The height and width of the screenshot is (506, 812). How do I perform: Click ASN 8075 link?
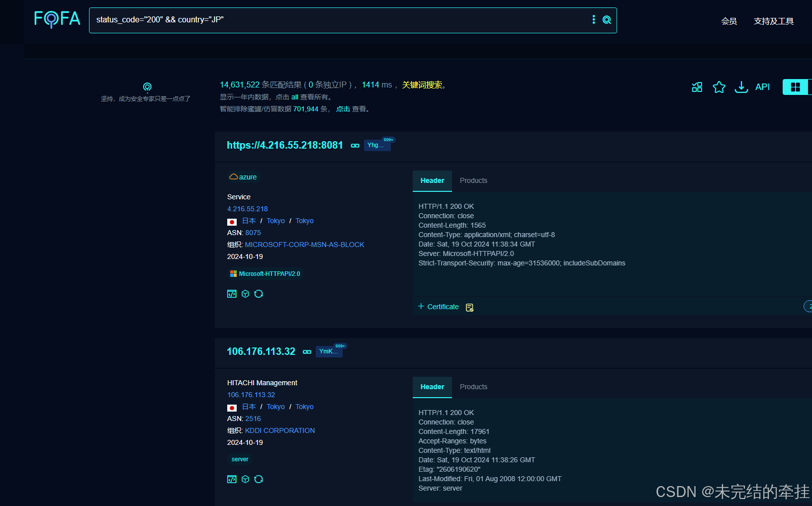point(253,233)
